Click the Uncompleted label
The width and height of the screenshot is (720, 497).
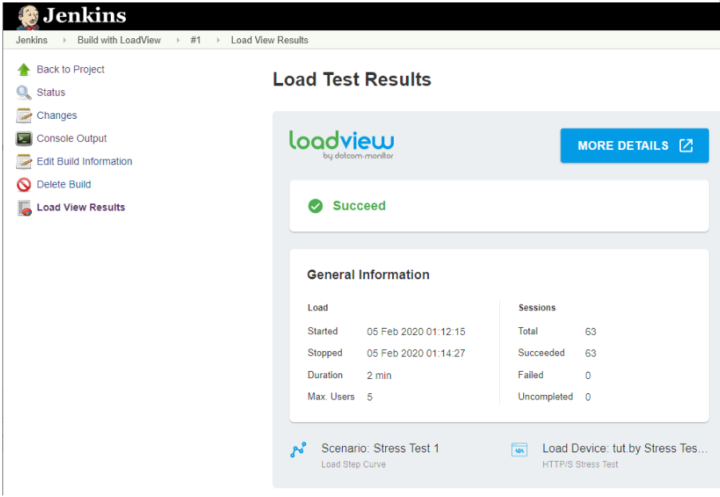[x=546, y=396]
